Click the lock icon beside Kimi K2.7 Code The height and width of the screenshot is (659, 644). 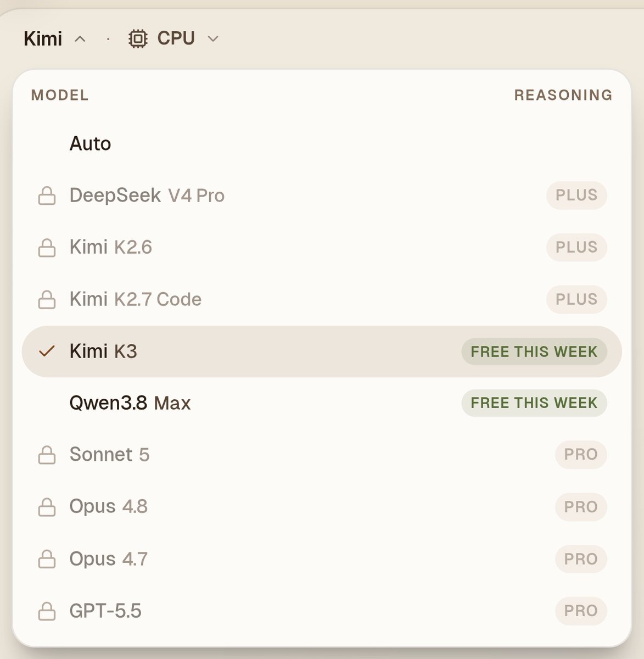(47, 300)
